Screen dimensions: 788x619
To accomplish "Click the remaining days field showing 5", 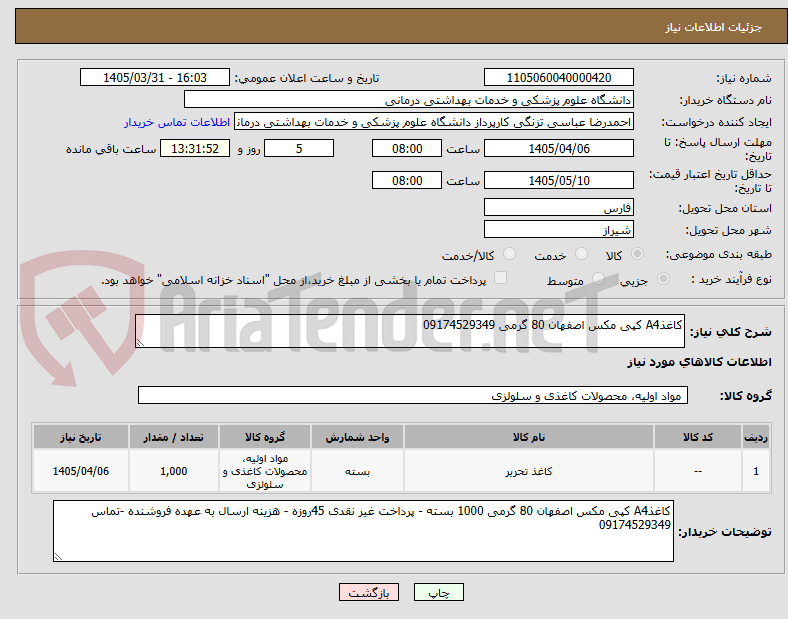I will click(299, 148).
